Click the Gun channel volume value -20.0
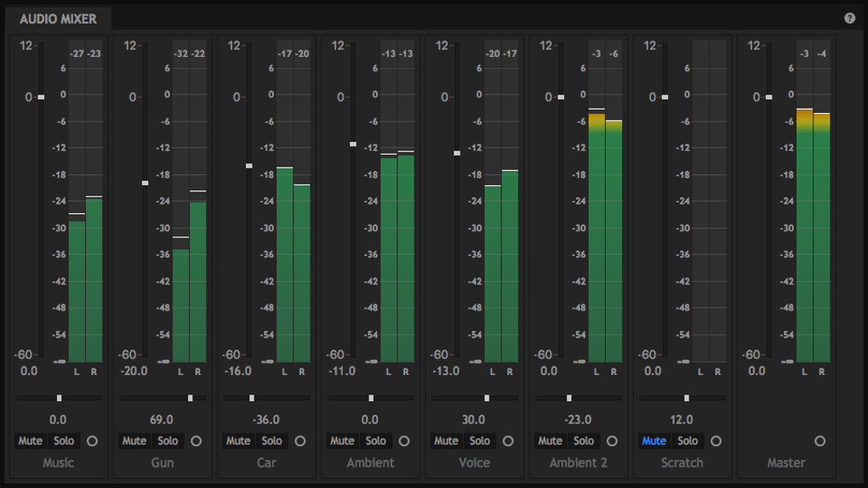This screenshot has height=488, width=868. click(134, 371)
